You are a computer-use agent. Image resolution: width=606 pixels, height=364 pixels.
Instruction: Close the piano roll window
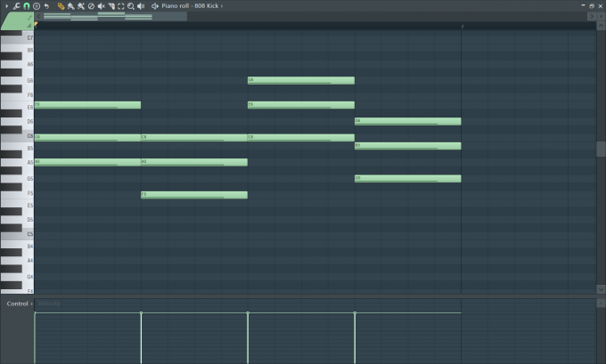[600, 6]
